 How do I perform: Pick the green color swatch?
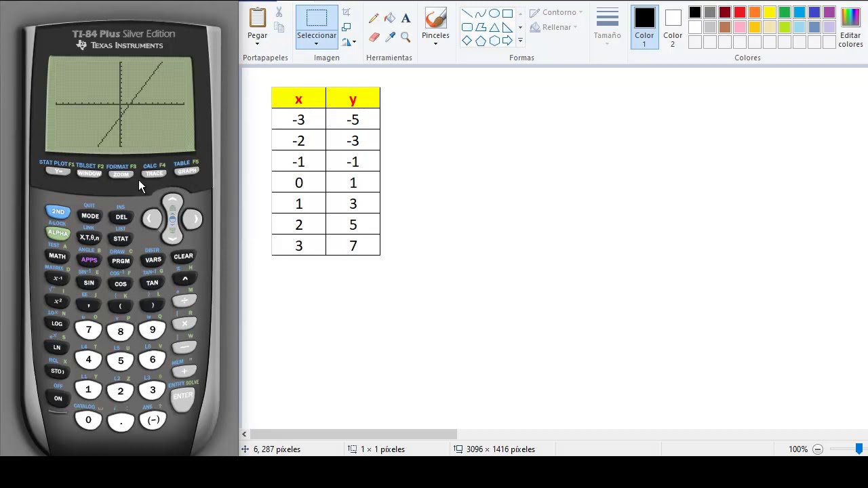point(785,12)
